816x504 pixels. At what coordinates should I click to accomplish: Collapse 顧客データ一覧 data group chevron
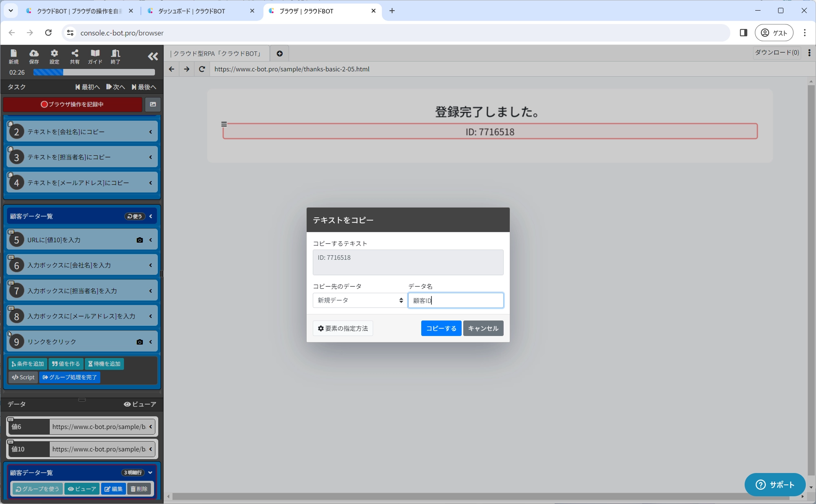[x=150, y=473]
